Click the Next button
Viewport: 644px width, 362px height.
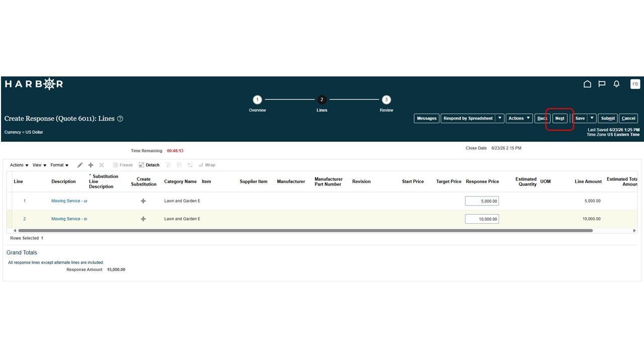tap(560, 118)
